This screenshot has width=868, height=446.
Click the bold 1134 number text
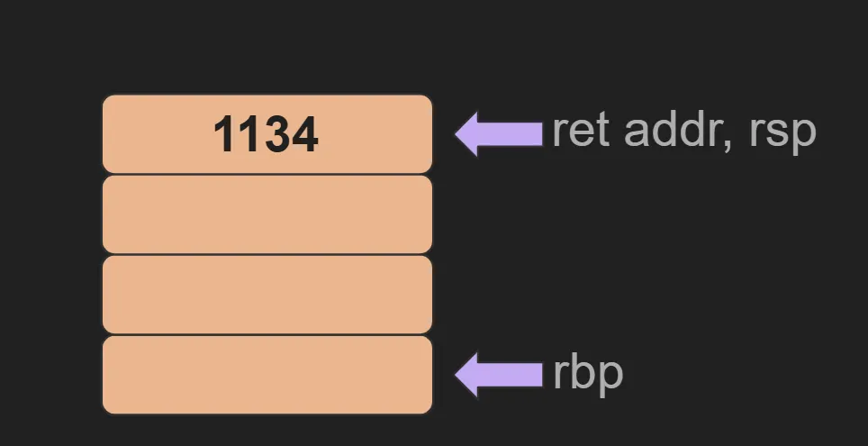[266, 135]
